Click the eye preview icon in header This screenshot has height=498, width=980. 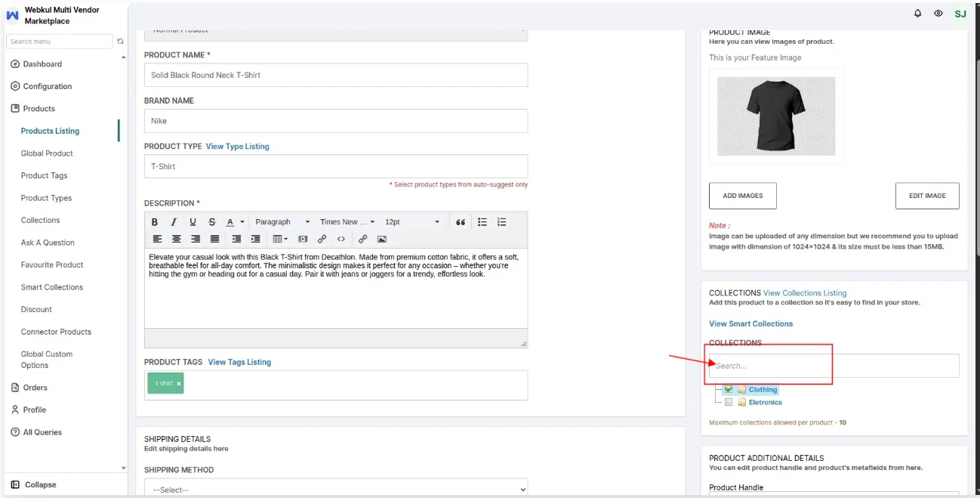pyautogui.click(x=938, y=14)
